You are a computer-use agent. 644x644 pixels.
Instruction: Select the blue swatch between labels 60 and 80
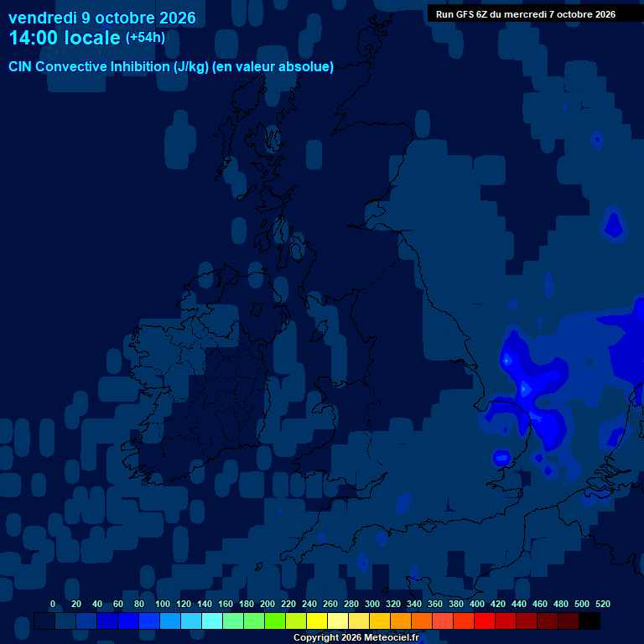click(x=128, y=621)
